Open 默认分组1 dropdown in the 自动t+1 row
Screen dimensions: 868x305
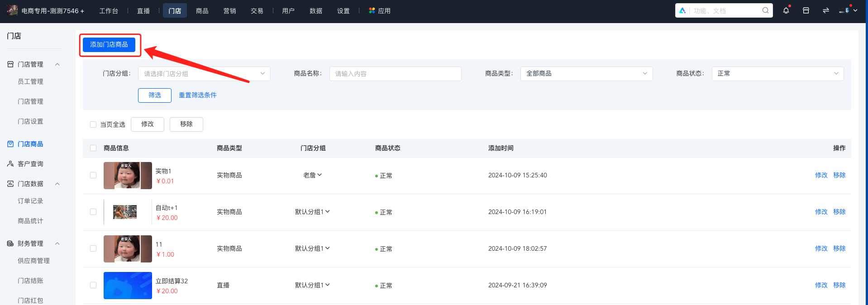[x=313, y=212]
